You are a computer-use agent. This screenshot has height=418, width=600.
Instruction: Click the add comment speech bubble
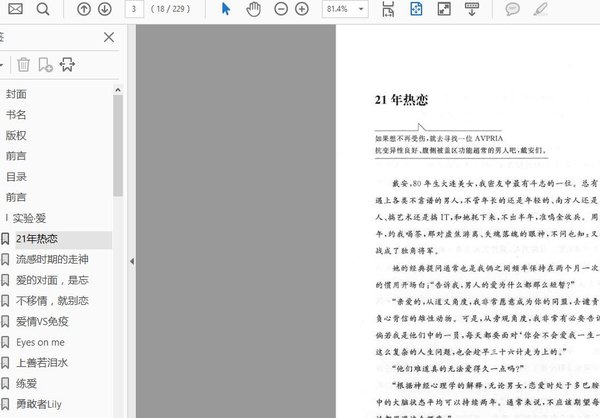click(x=512, y=9)
